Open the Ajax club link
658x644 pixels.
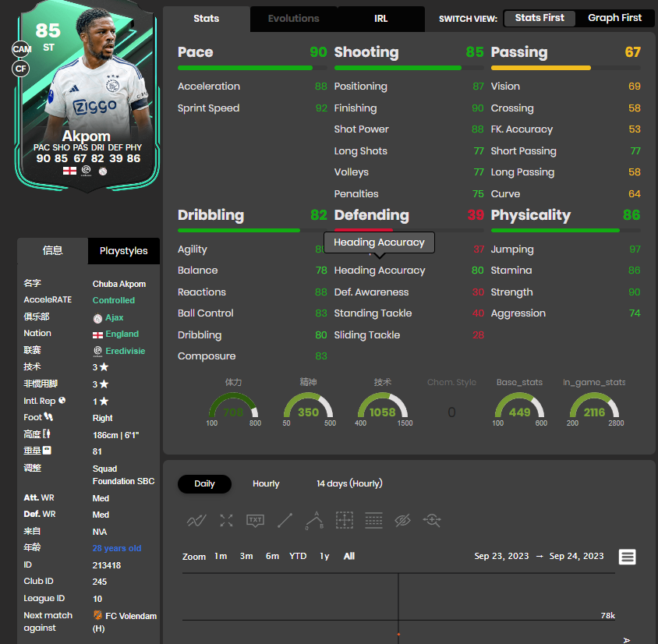pyautogui.click(x=114, y=317)
